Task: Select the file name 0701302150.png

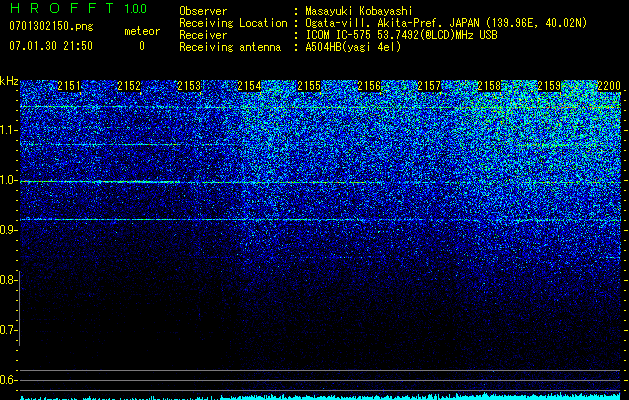Action: [51, 26]
